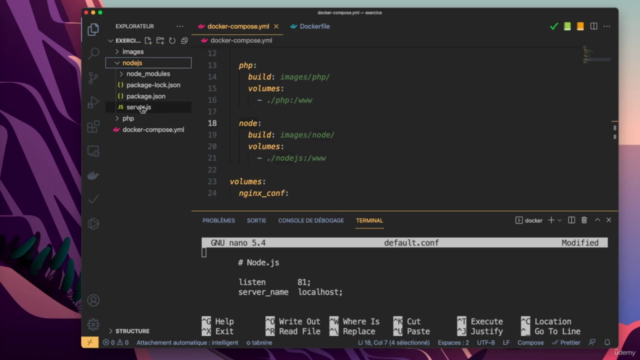
Task: Click Attachement automatique status item
Action: (x=187, y=342)
